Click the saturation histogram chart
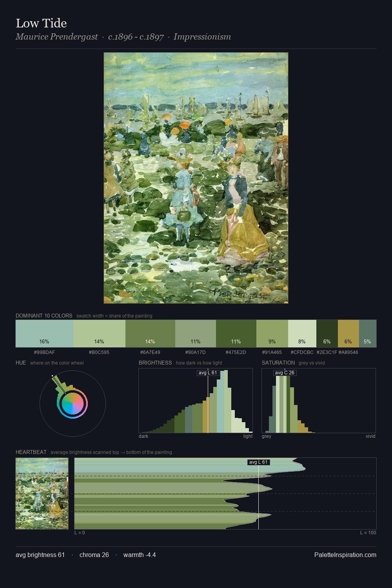Screen dimensions: 392x588 319,401
